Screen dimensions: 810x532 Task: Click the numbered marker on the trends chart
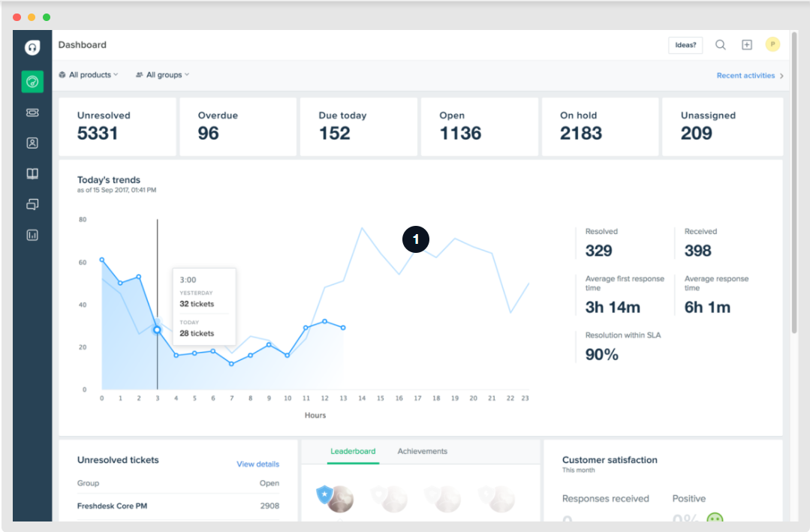pos(416,239)
